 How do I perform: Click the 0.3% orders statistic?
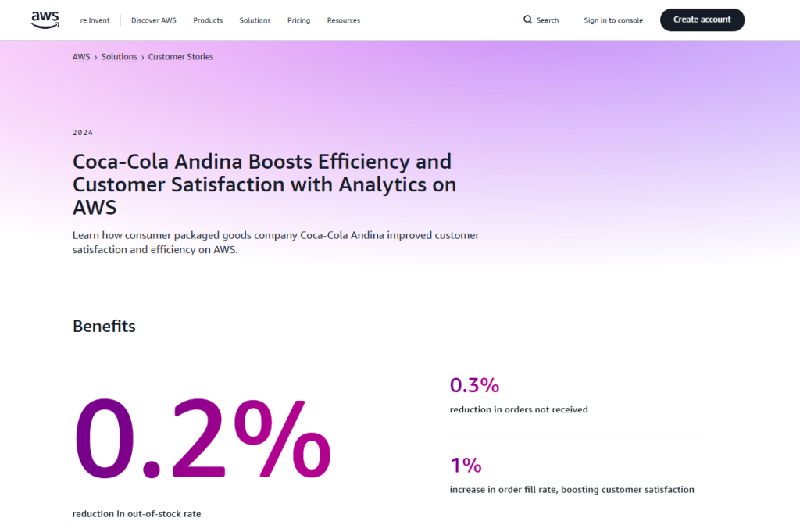474,385
